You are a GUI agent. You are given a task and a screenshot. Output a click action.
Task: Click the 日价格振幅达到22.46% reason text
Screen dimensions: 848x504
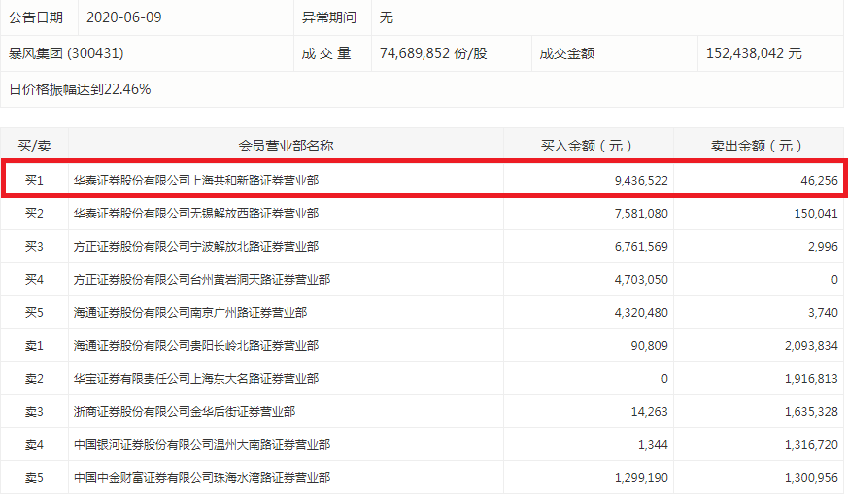80,89
